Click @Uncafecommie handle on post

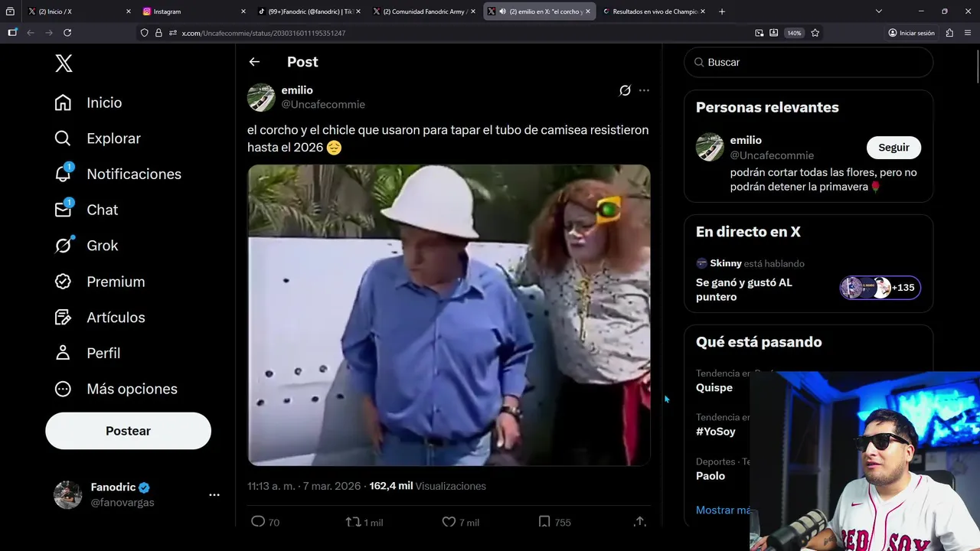(323, 104)
